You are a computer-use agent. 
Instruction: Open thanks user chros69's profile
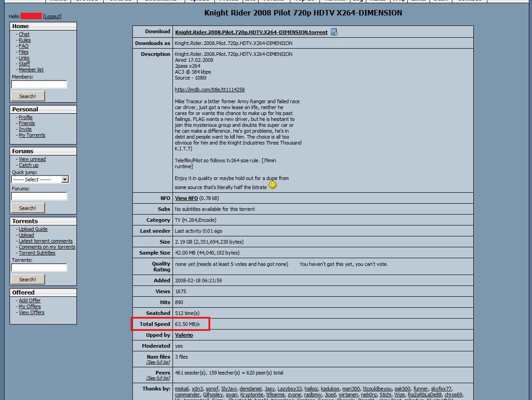(x=453, y=395)
